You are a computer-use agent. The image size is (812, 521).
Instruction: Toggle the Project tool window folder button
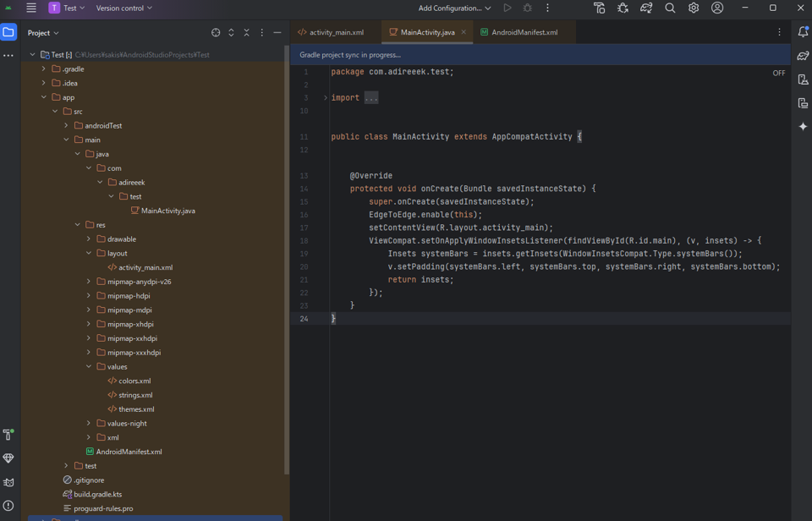coord(8,32)
